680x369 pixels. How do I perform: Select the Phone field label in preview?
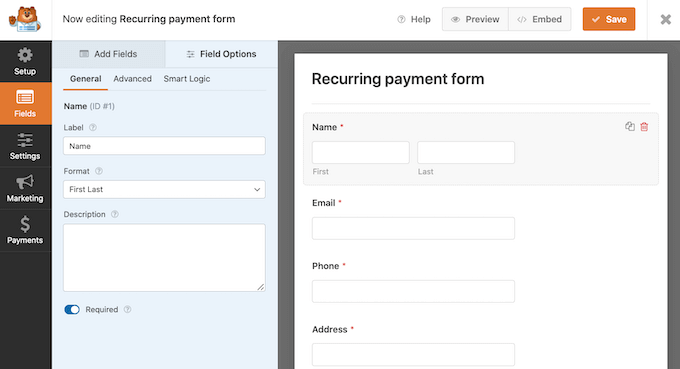click(x=326, y=266)
